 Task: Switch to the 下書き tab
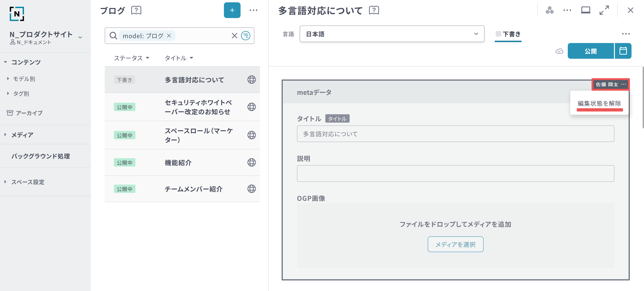tap(508, 34)
